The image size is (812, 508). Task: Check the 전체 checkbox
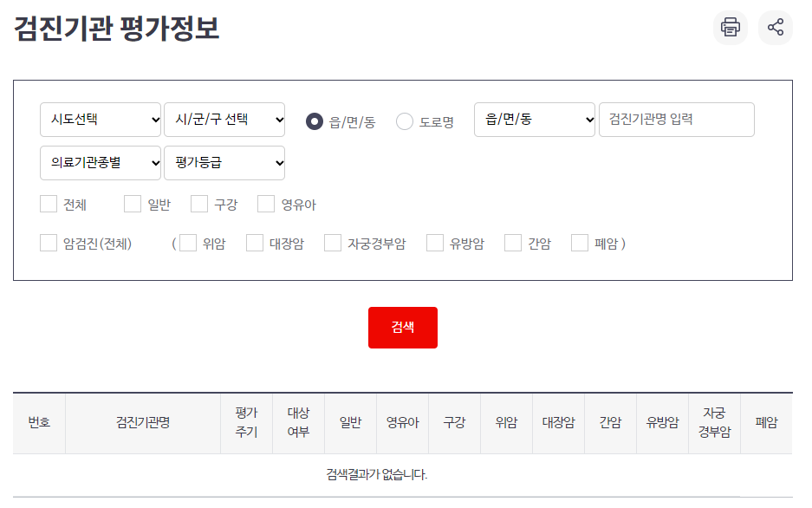(48, 203)
